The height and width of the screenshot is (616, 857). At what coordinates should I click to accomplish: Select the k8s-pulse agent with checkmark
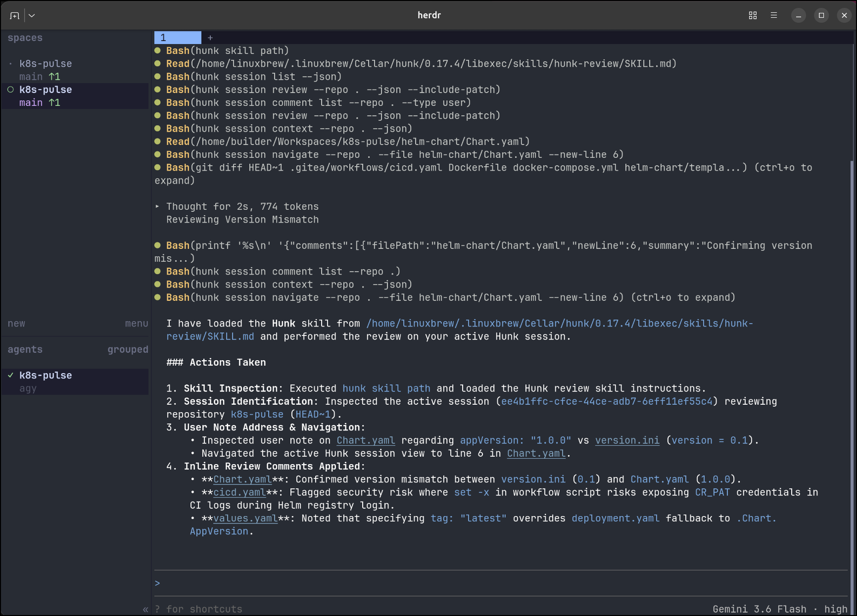tap(75, 381)
